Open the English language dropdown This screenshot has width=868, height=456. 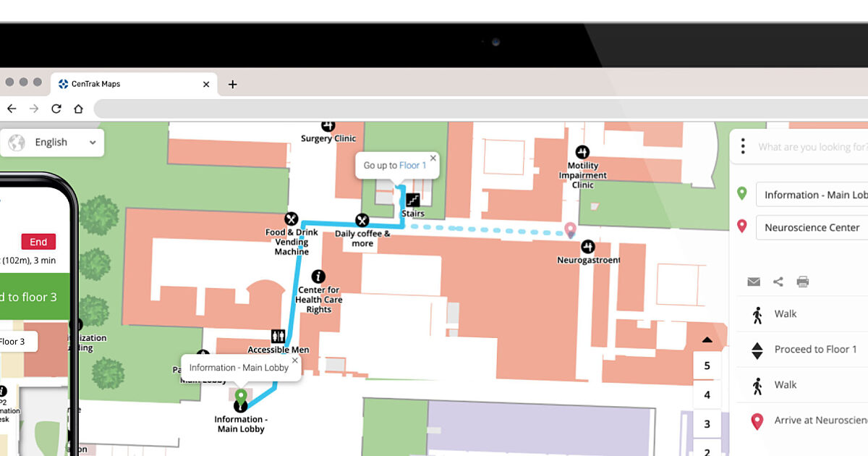click(52, 143)
